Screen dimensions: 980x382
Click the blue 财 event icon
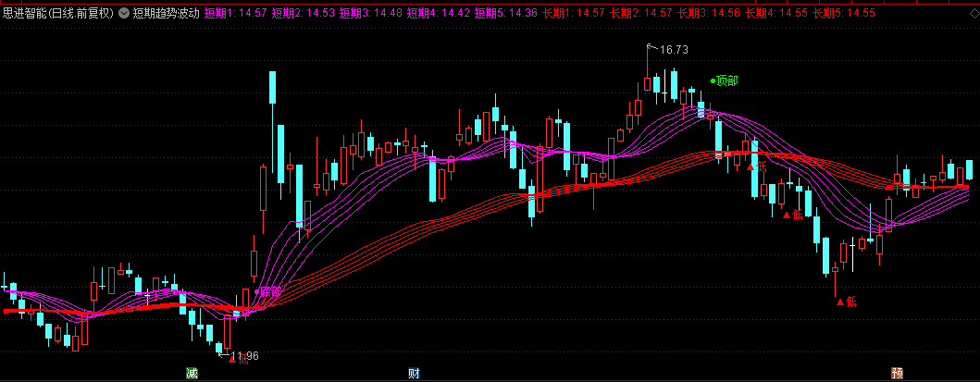pos(414,374)
